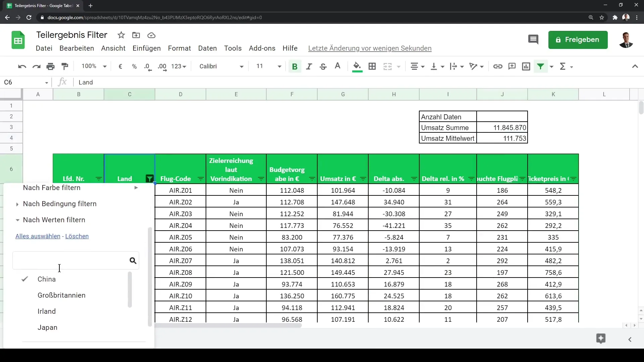Open the Einfügen menu
Screen dimensions: 644x362
[147, 48]
